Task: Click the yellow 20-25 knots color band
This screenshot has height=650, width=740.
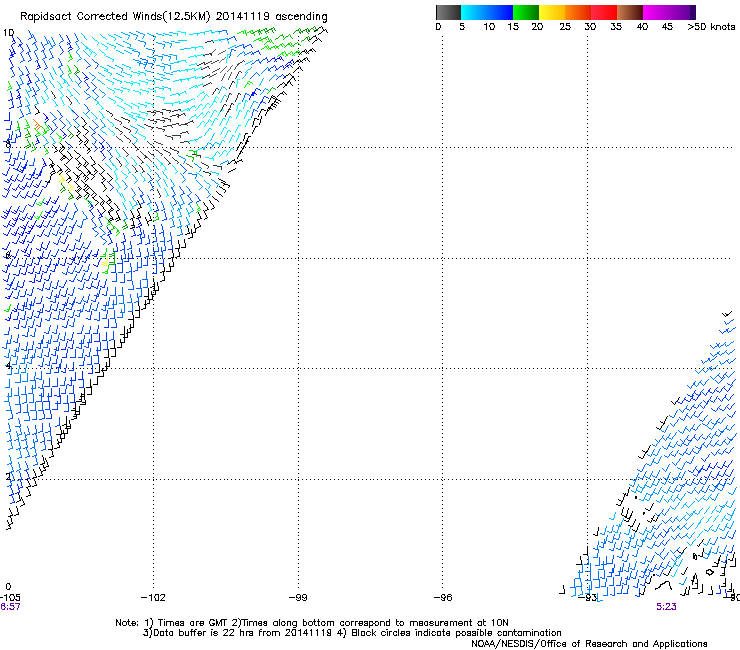Action: pyautogui.click(x=552, y=12)
